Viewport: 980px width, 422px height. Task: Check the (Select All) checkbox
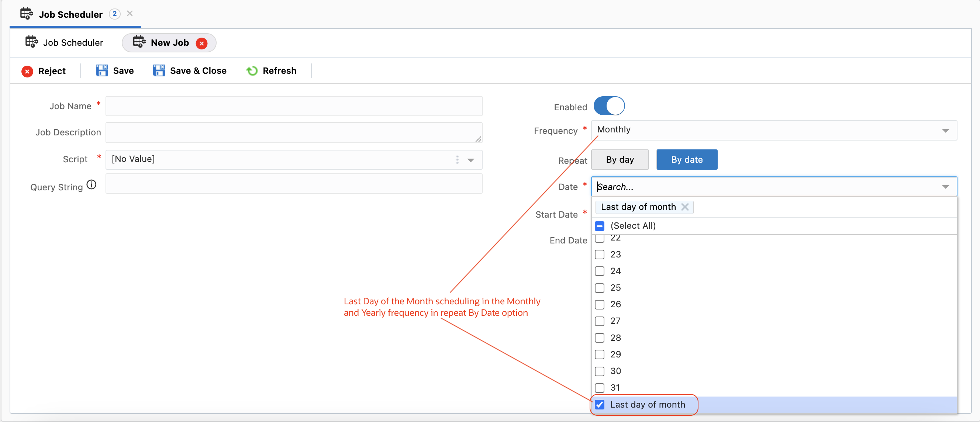[600, 226]
